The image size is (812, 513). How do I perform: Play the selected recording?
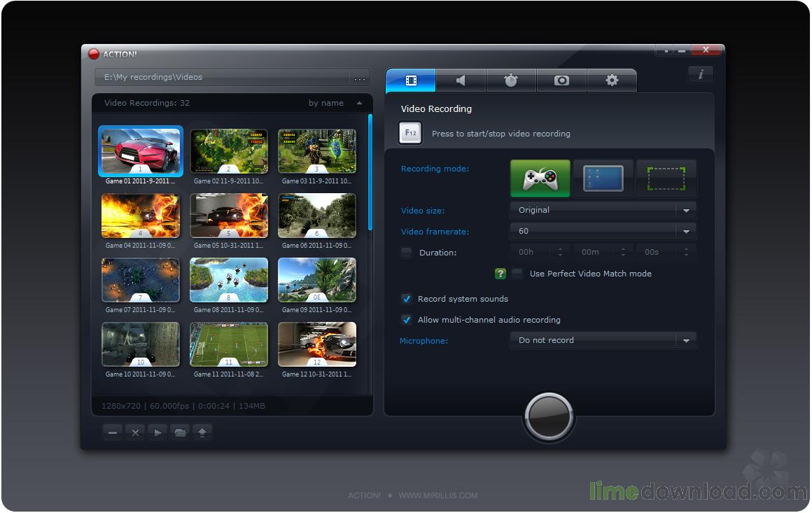[157, 432]
